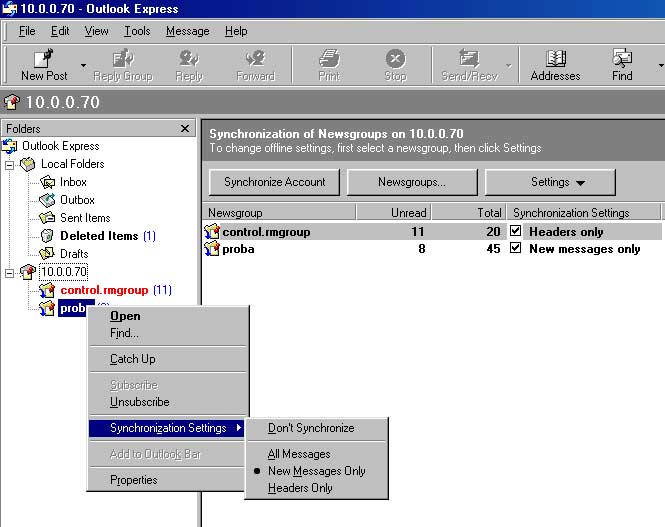
Task: Open the Tools menu
Action: [x=137, y=31]
